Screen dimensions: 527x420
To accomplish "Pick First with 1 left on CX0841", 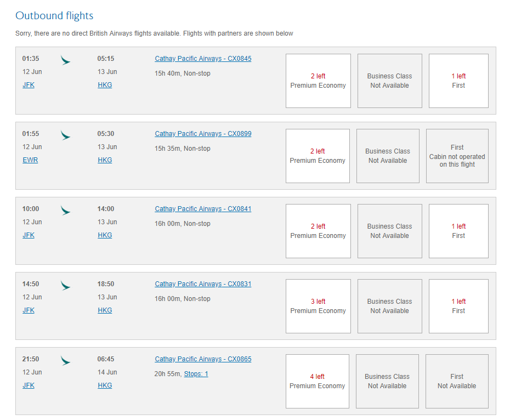I will (458, 231).
